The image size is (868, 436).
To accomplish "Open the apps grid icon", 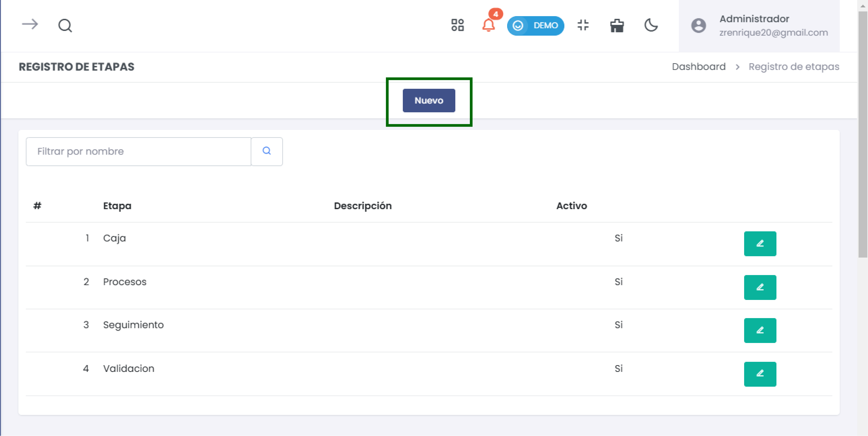I will [x=457, y=25].
